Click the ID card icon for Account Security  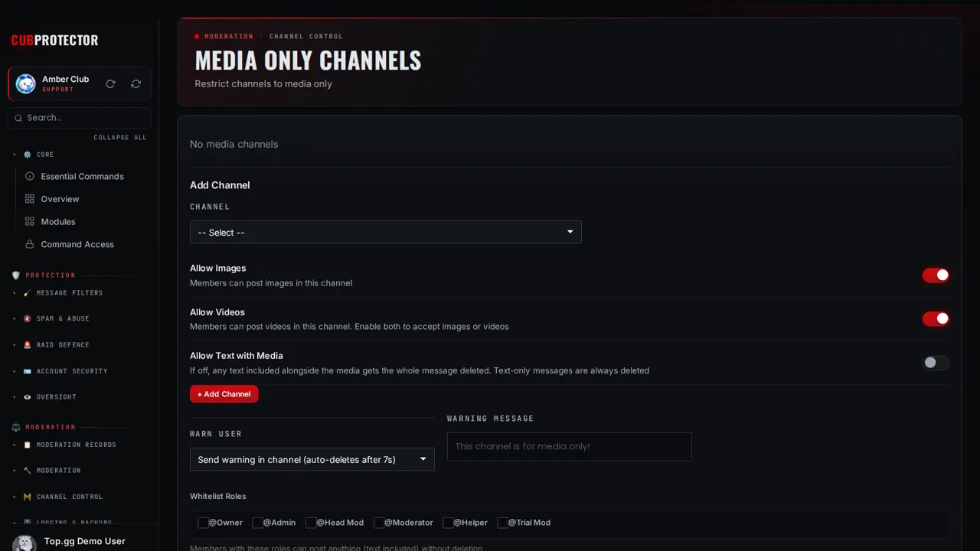coord(28,371)
